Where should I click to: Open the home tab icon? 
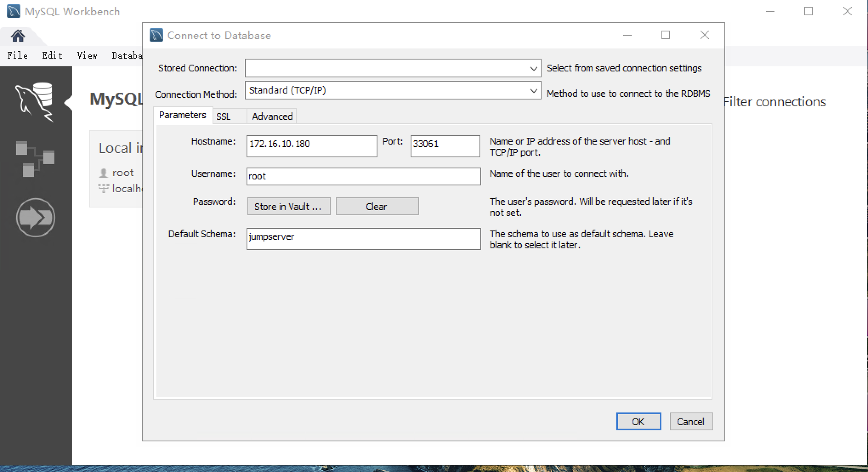18,36
